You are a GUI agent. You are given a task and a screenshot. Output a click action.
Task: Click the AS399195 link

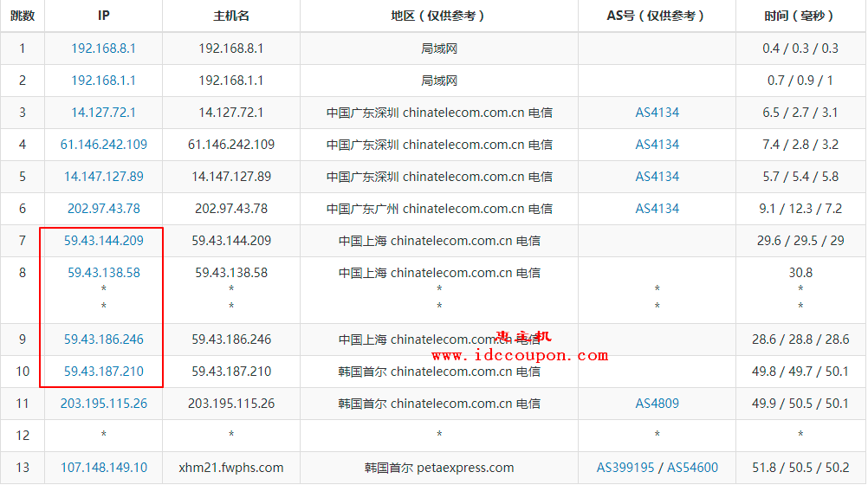[x=625, y=468]
